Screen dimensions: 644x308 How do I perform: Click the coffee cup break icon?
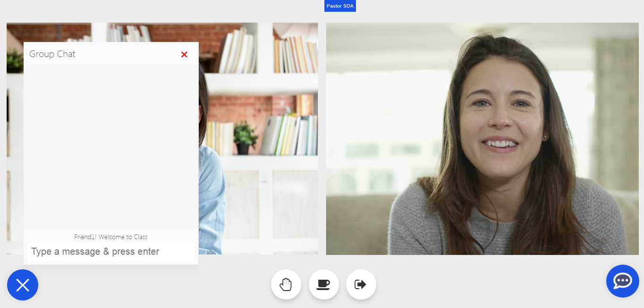323,284
